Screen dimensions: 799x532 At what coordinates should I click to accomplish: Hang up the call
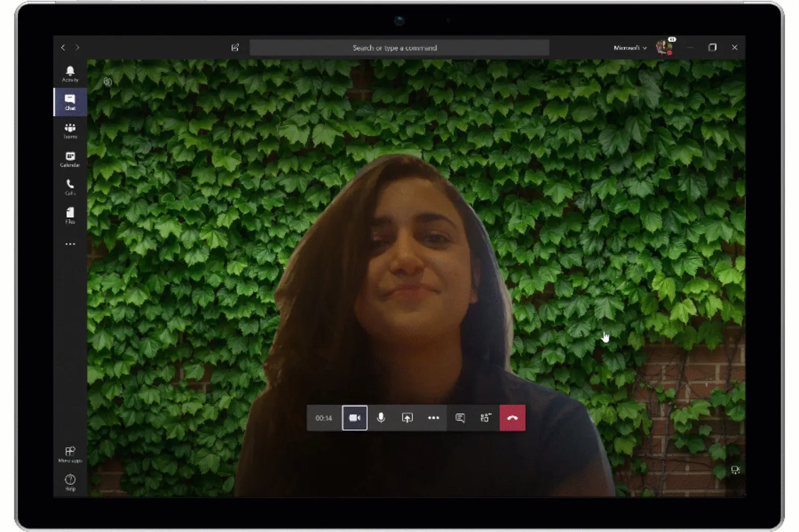pos(513,418)
